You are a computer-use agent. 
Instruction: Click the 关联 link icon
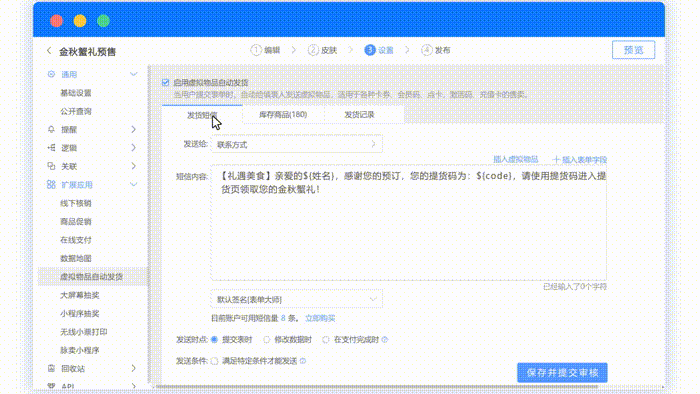[x=51, y=166]
